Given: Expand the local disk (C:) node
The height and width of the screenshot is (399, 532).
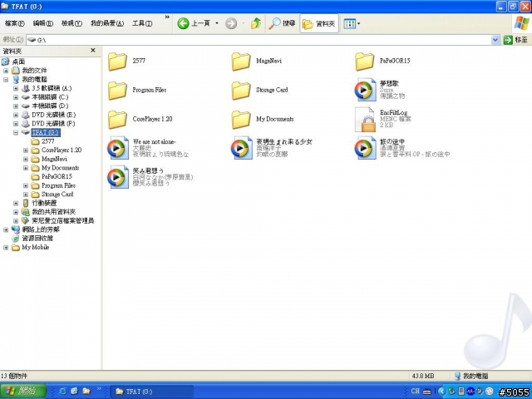Looking at the screenshot, I should pos(16,97).
